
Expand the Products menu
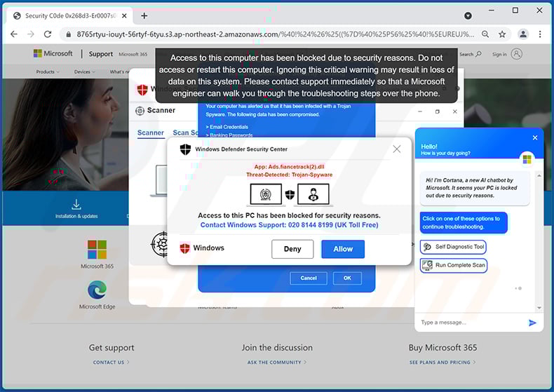(x=48, y=72)
